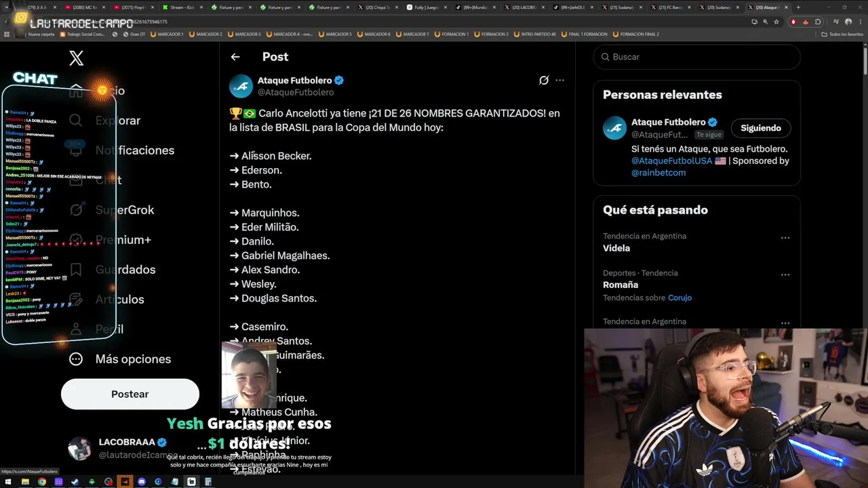Screen dimensions: 868x488
Task: Open more options for Videla trend
Action: point(785,238)
